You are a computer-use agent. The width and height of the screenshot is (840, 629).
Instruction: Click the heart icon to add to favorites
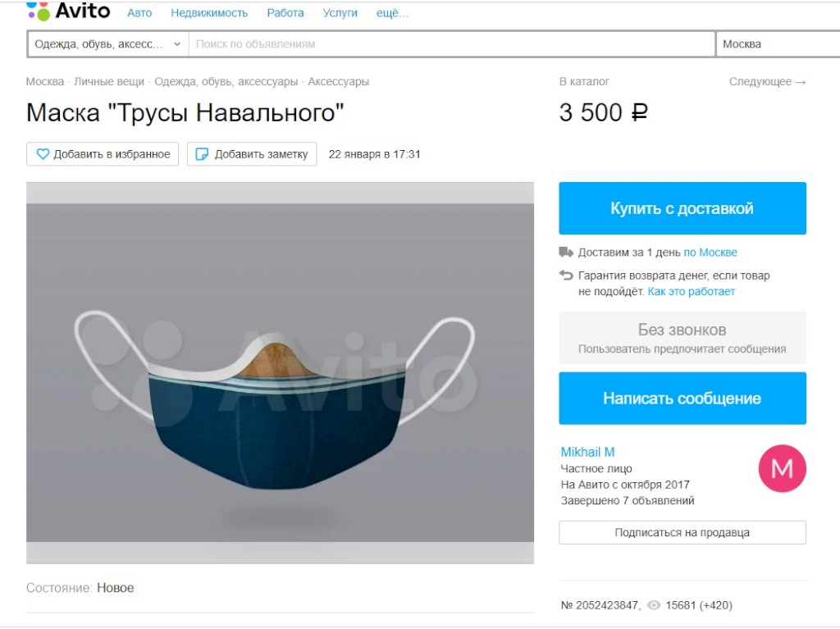pyautogui.click(x=43, y=154)
